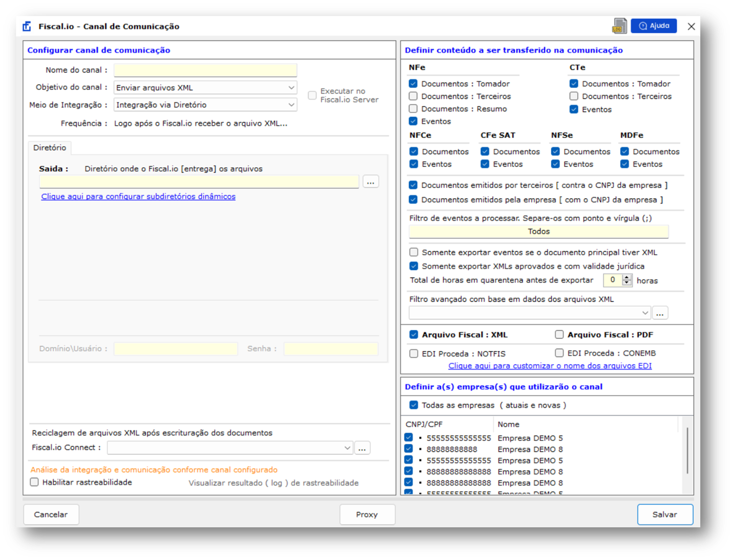Toggle NFe Eventos checkbox
733x560 pixels.
[x=413, y=121]
